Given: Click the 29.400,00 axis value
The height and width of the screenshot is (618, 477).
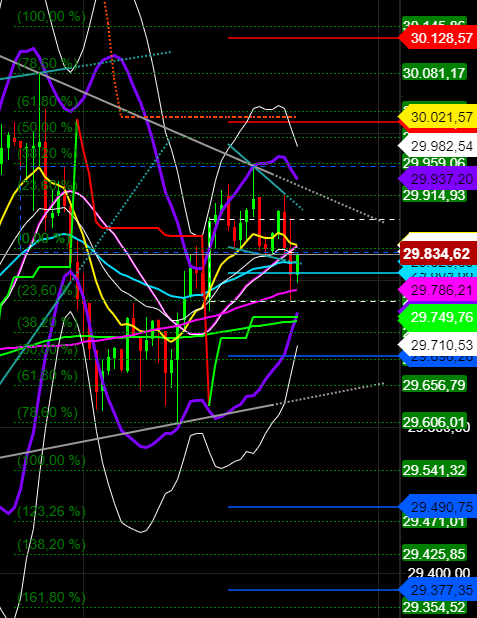Looking at the screenshot, I should point(439,573).
